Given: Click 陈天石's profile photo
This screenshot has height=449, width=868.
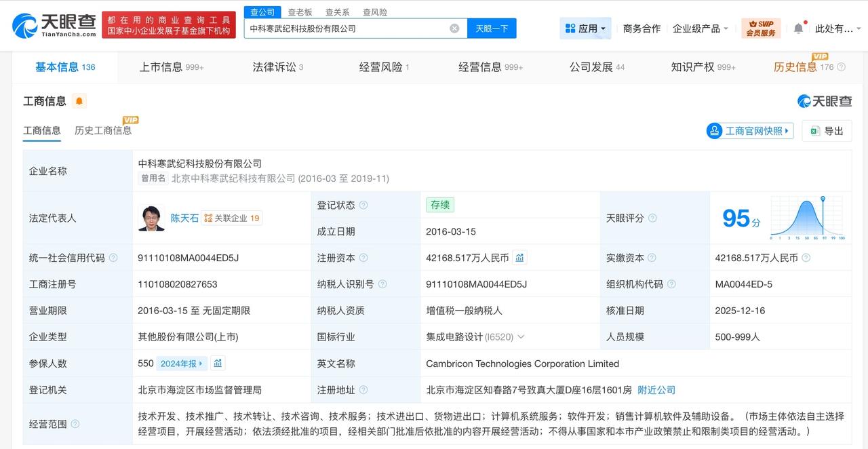Looking at the screenshot, I should pyautogui.click(x=151, y=218).
